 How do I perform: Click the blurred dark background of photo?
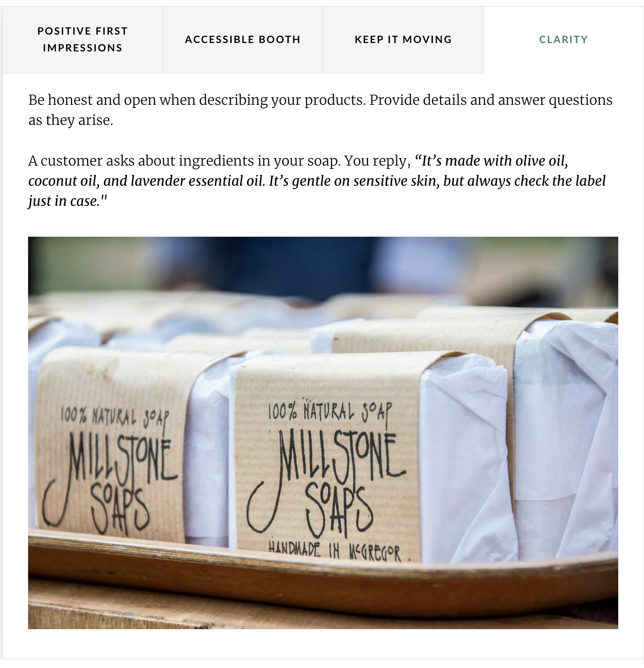[x=323, y=267]
